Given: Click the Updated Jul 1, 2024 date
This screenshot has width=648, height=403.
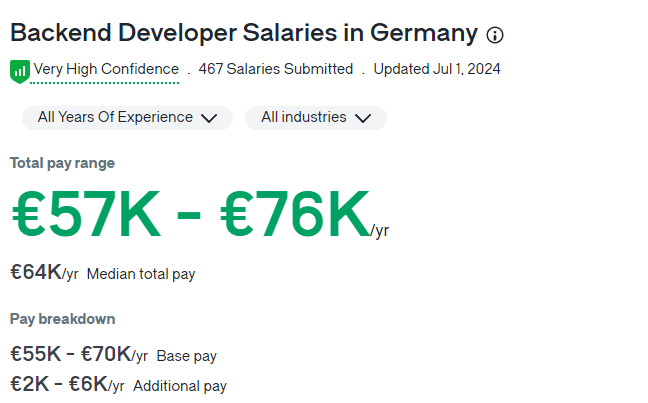Looking at the screenshot, I should click(437, 70).
